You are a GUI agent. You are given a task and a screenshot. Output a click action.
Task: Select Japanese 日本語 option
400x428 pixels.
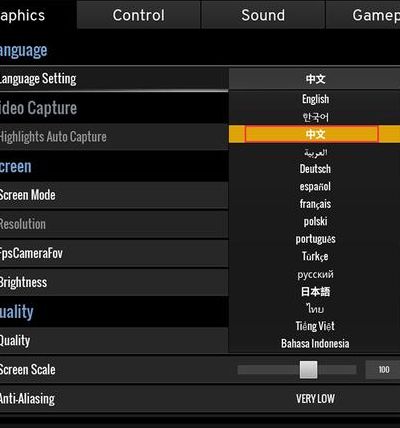(x=315, y=292)
